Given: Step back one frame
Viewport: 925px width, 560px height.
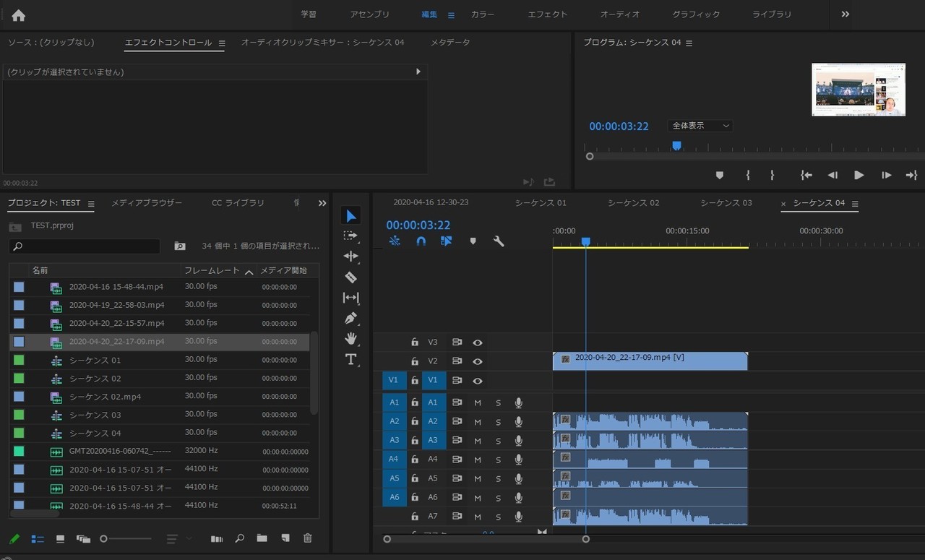Looking at the screenshot, I should 832,175.
